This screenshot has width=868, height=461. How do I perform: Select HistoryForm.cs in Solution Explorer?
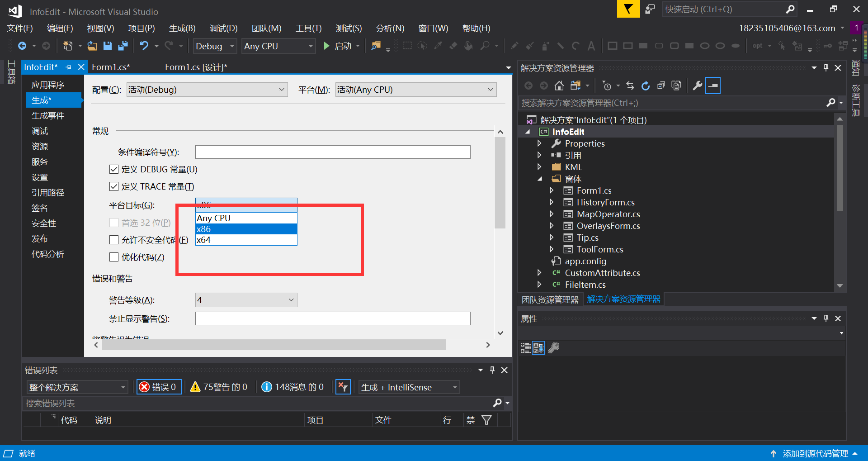click(x=605, y=202)
